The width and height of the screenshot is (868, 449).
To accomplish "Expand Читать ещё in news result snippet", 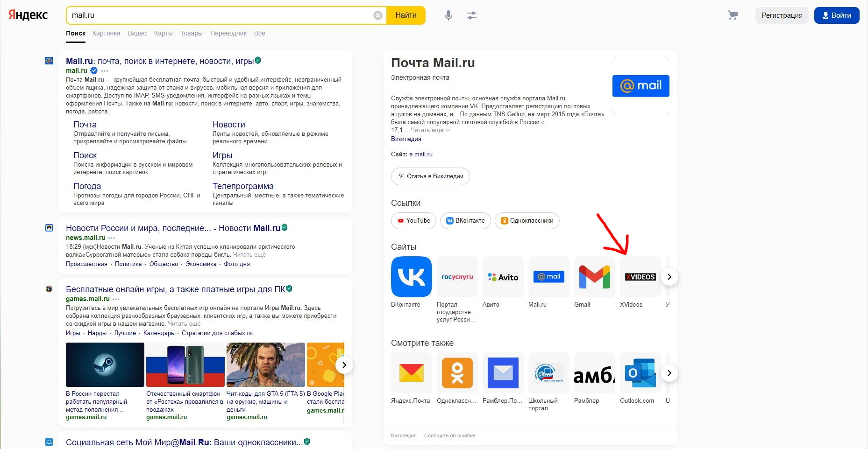I will (249, 255).
